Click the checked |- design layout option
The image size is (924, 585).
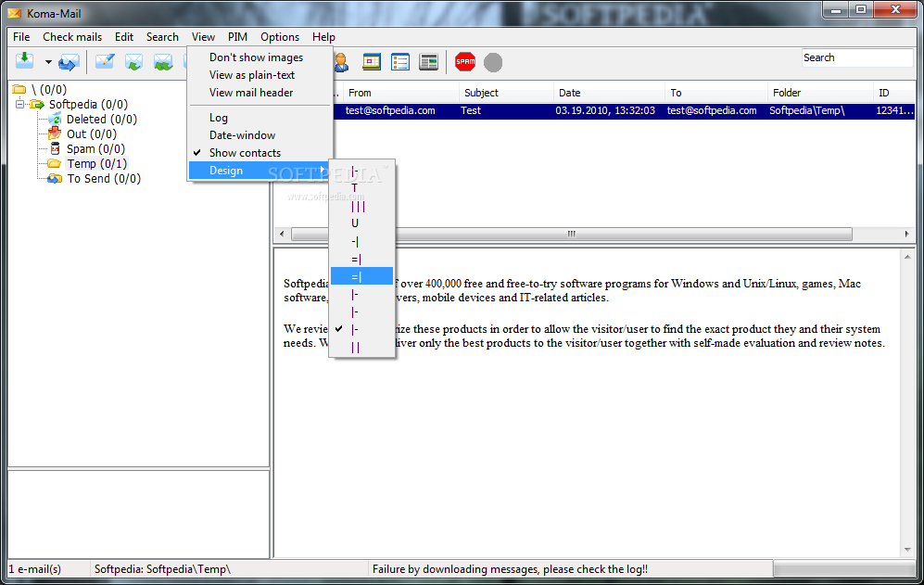pos(361,330)
